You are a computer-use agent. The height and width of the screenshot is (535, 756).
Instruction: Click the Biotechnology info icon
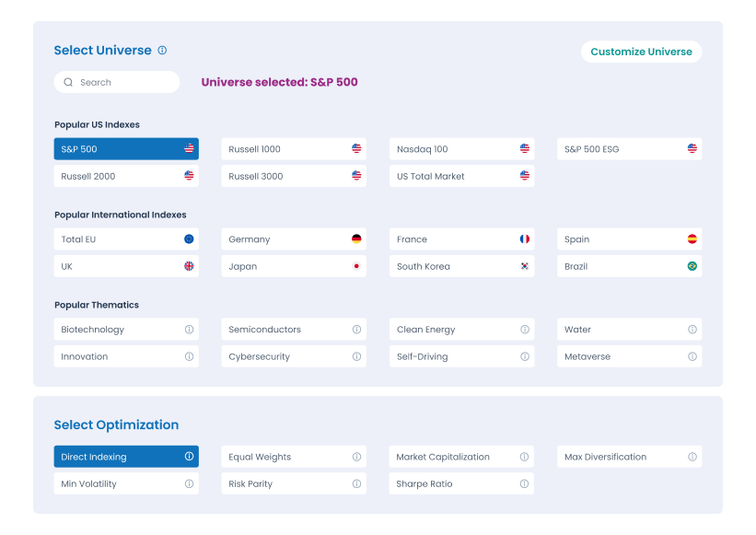tap(189, 329)
